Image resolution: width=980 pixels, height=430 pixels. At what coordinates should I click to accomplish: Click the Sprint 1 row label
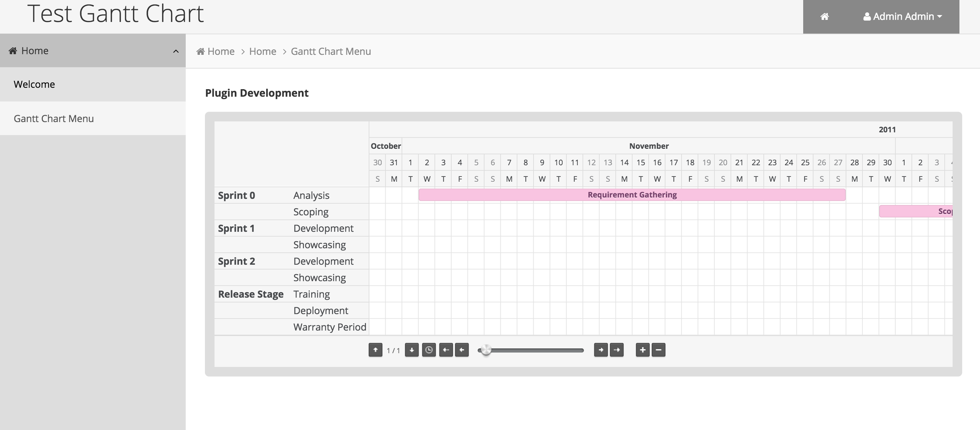pos(236,228)
